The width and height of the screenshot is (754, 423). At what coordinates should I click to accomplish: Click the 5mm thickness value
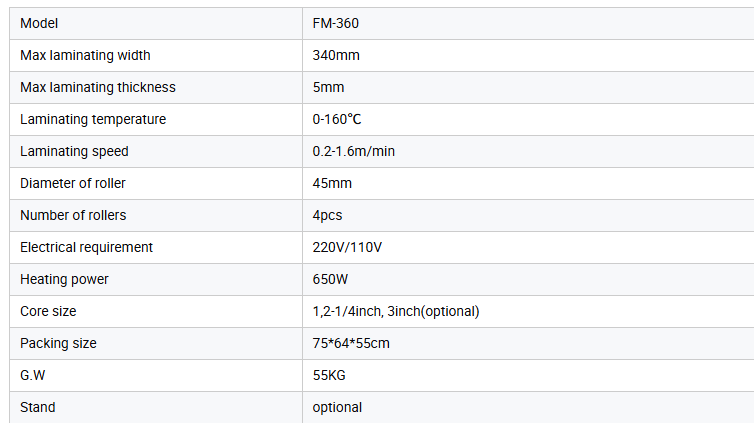tap(328, 87)
